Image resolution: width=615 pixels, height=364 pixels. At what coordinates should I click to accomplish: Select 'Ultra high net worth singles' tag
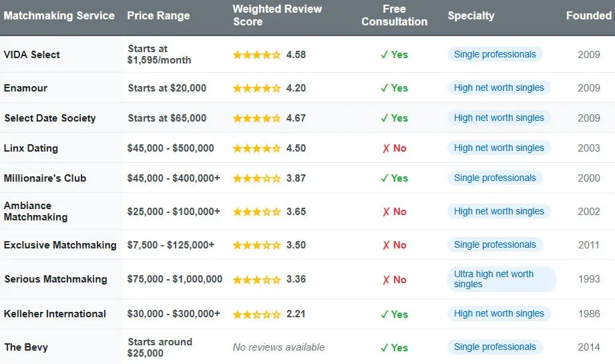501,279
